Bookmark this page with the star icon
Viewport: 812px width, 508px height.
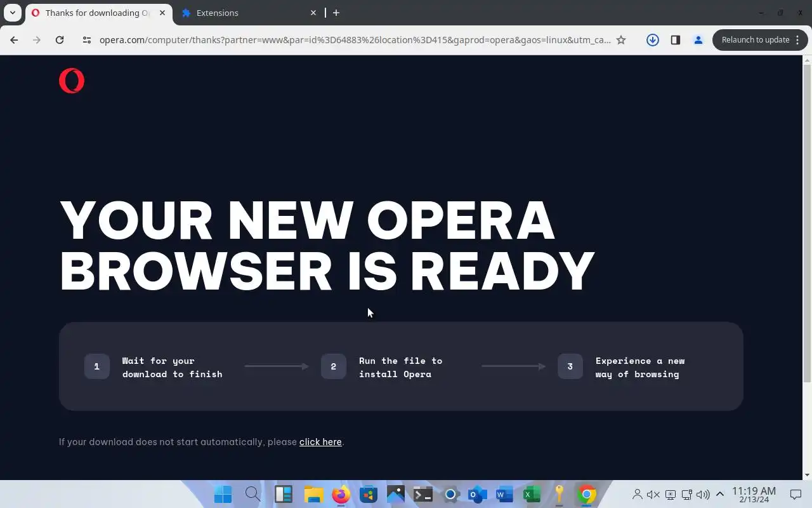621,40
